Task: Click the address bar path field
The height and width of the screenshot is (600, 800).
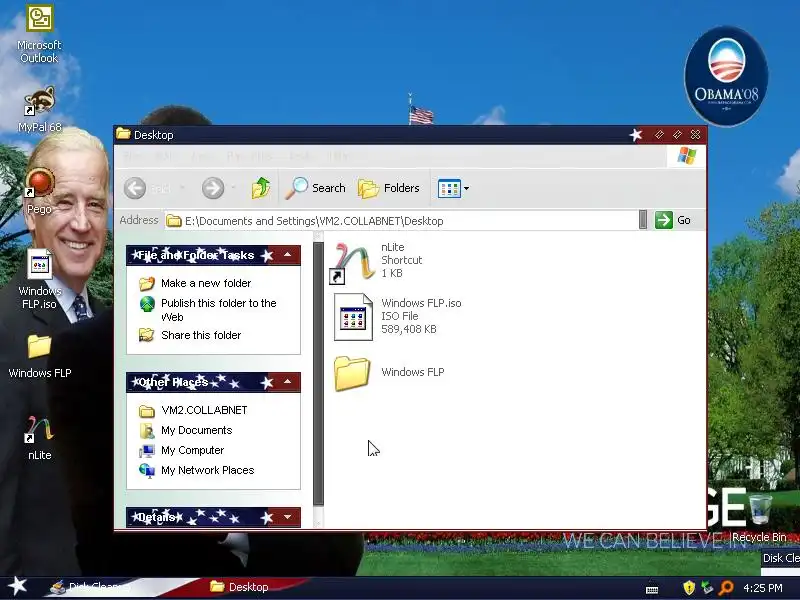Action: (402, 220)
